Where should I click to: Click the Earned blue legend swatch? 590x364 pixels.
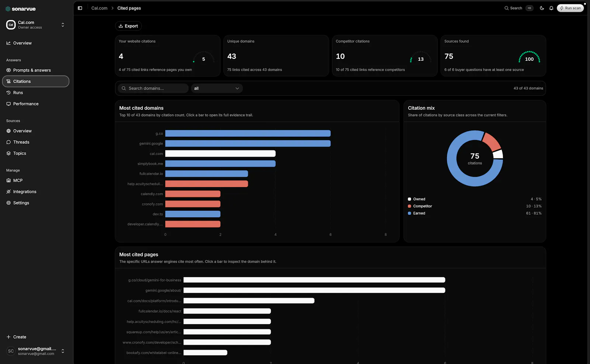tap(409, 213)
